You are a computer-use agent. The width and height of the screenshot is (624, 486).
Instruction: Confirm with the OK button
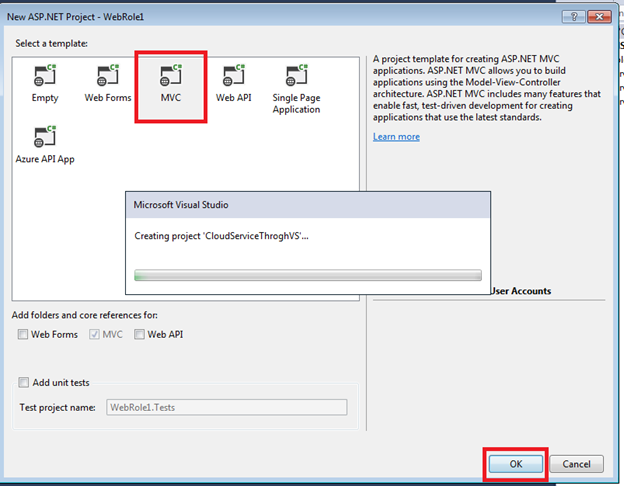(515, 464)
